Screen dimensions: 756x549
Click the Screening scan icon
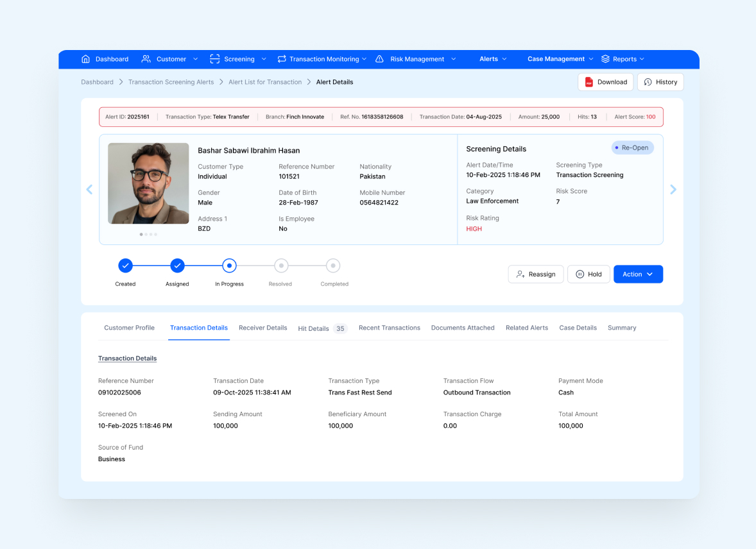pos(214,59)
